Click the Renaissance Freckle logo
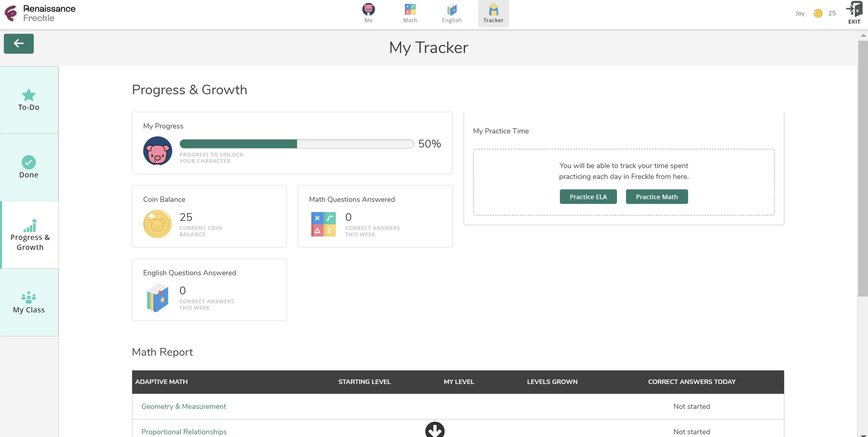Viewport: 868px width, 437px height. (x=40, y=13)
